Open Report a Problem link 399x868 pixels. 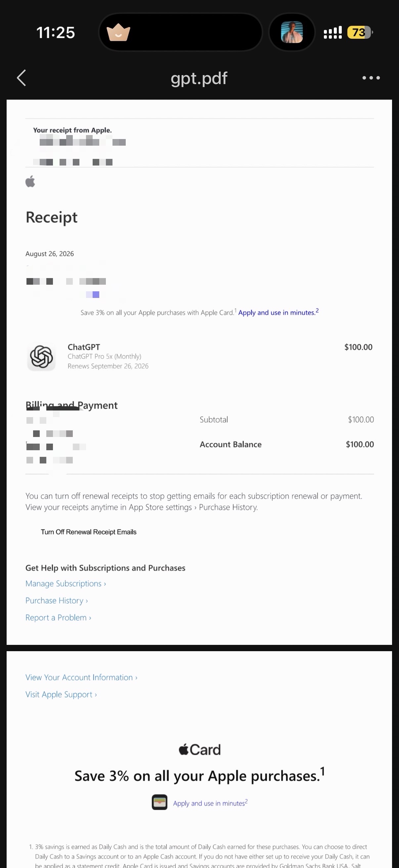pyautogui.click(x=58, y=617)
